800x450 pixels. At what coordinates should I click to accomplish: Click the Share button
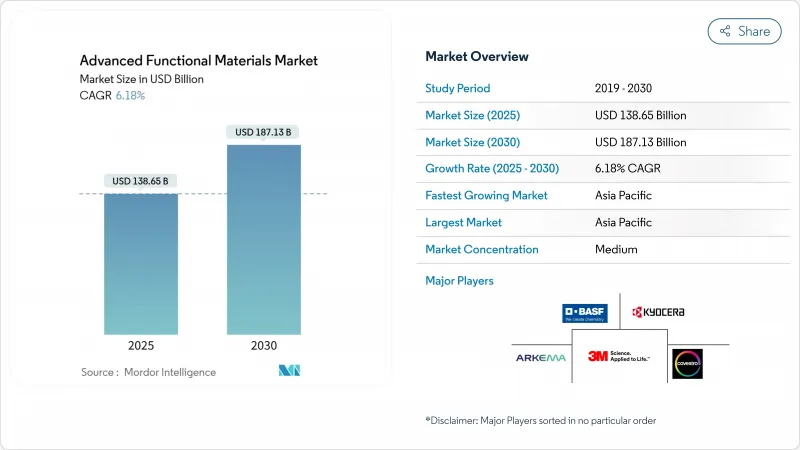click(x=744, y=31)
